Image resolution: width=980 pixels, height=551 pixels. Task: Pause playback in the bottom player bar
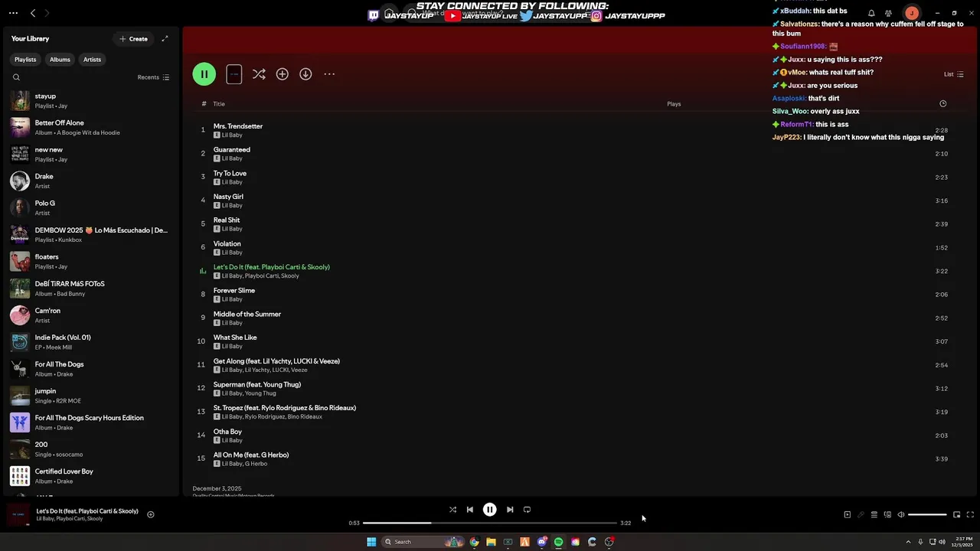click(x=489, y=510)
